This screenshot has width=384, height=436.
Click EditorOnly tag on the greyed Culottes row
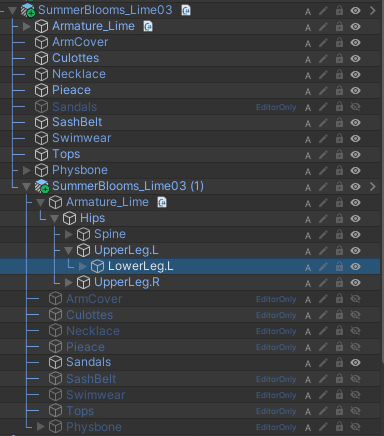coord(276,315)
